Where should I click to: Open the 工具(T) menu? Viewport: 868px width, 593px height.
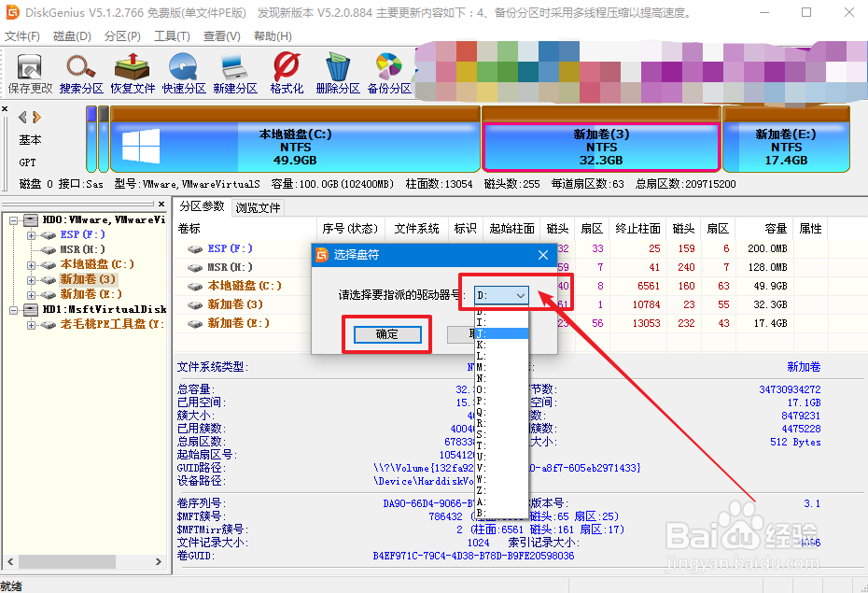[x=172, y=36]
